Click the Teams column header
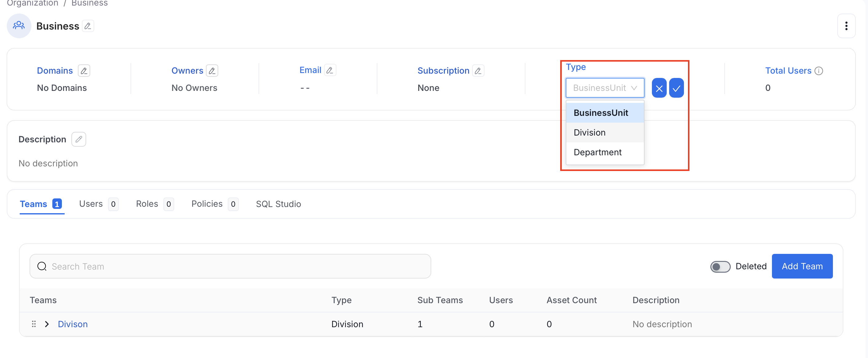The height and width of the screenshot is (358, 868). [43, 300]
